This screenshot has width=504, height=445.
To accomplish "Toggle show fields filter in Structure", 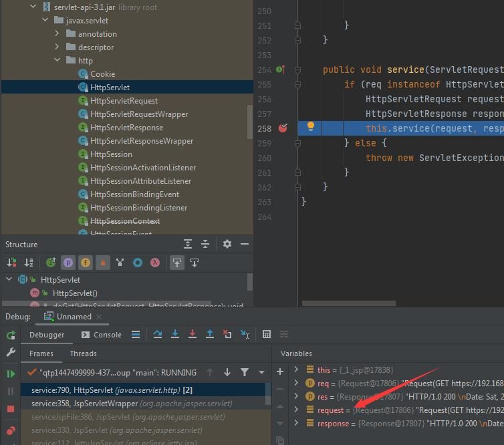I will click(x=85, y=263).
